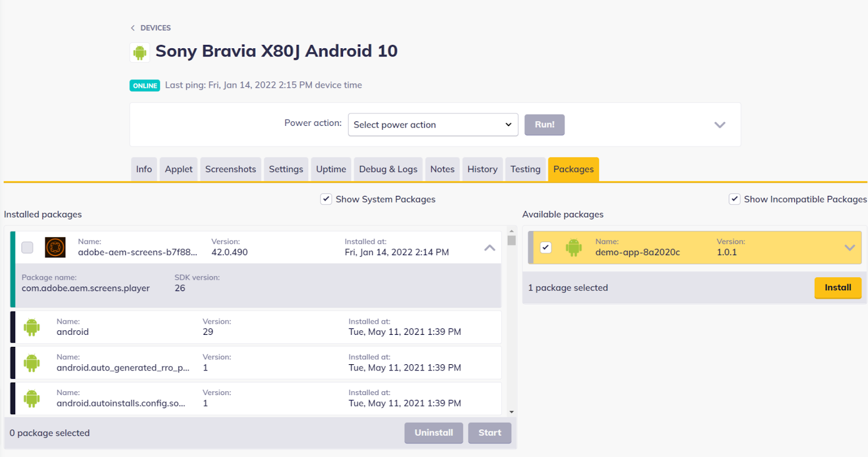Image resolution: width=868 pixels, height=457 pixels.
Task: Click the android package's Android icon
Action: pos(31,327)
